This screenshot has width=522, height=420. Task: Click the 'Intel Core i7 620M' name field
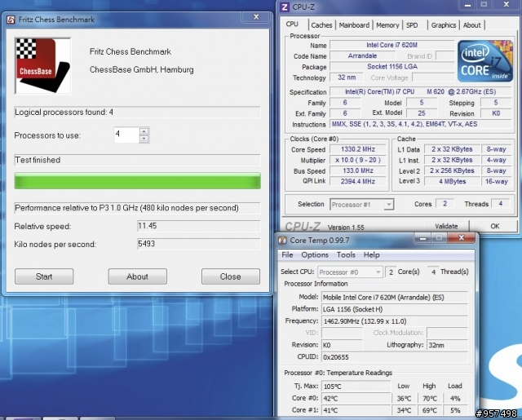tap(391, 45)
